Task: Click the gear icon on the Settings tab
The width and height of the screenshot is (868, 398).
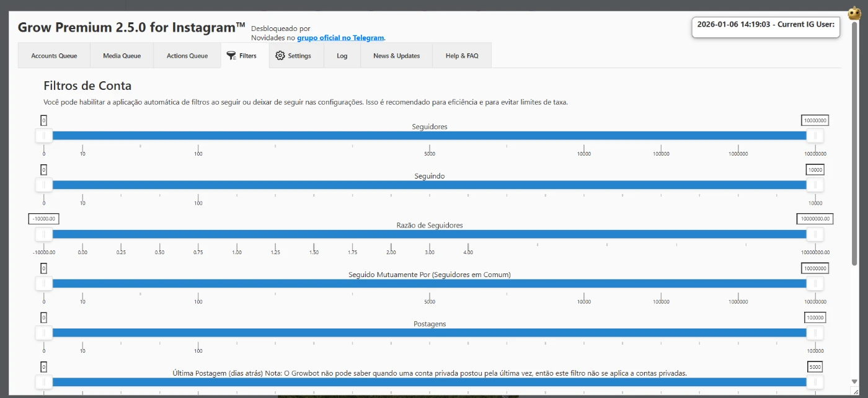Action: (280, 56)
